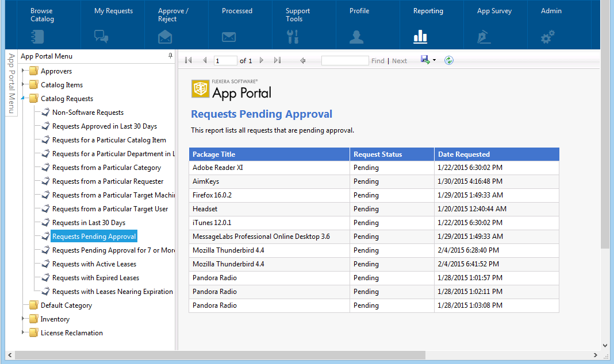Screen dimensions: 614x364
Task: Click the current page number field
Action: coord(225,60)
